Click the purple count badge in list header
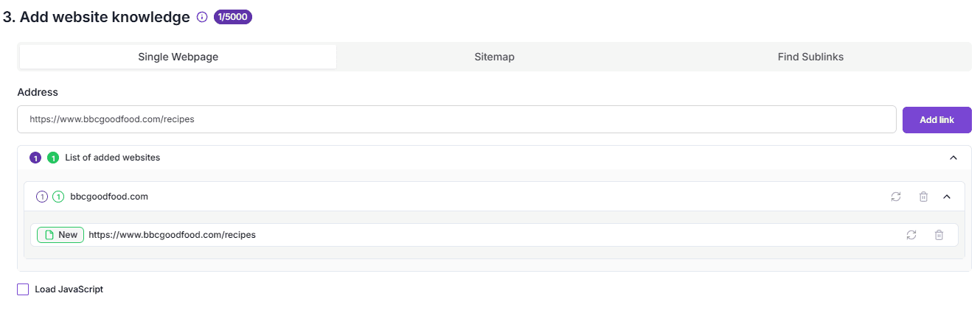 [35, 158]
